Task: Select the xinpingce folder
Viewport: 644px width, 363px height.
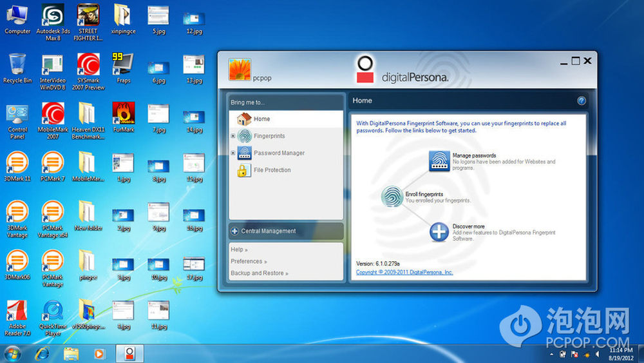Action: 123,20
